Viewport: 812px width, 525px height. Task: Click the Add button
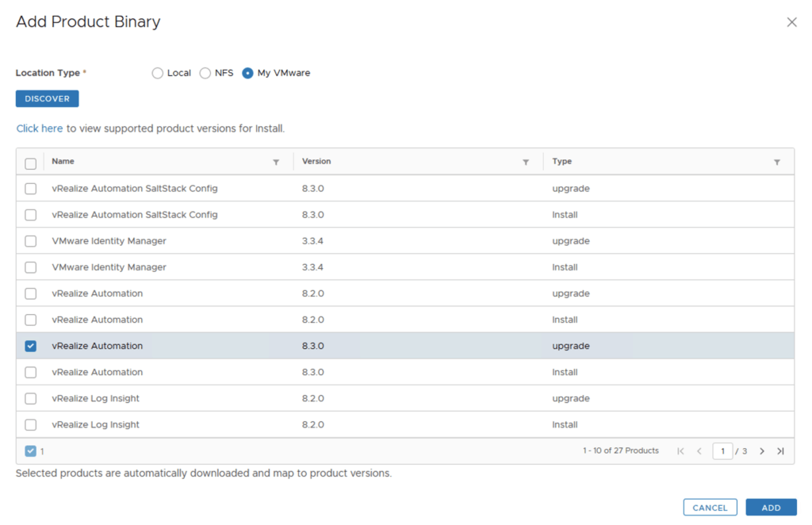coord(771,508)
